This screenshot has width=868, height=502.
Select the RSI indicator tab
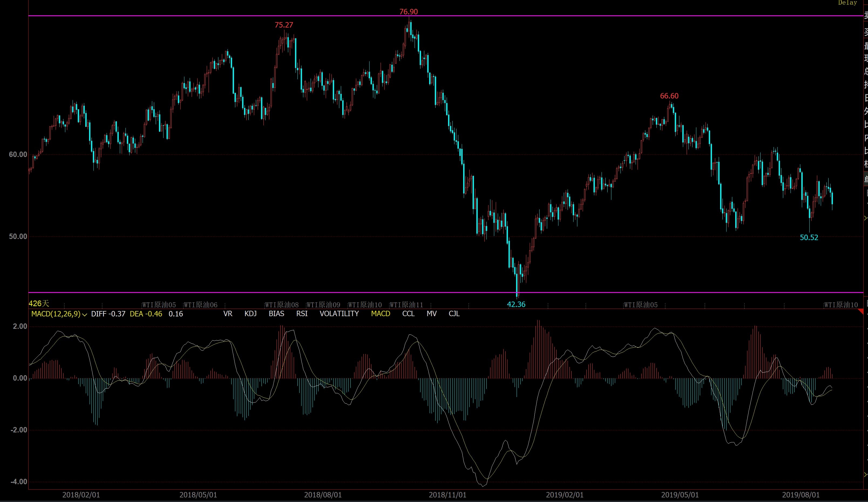pyautogui.click(x=302, y=314)
